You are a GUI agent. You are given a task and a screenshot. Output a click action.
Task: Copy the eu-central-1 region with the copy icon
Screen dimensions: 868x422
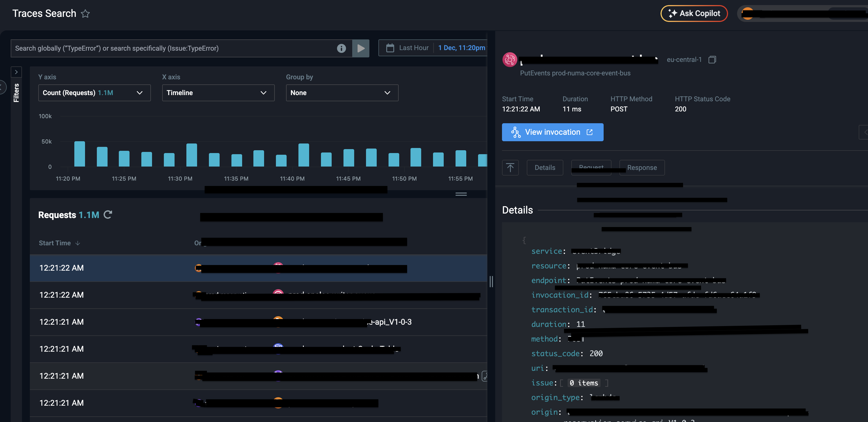[712, 59]
